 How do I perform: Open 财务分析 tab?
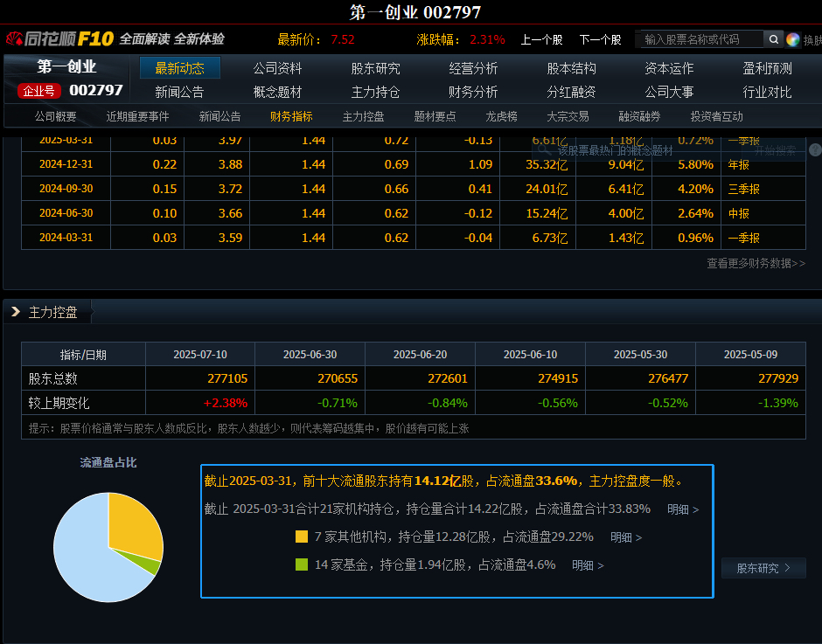[473, 93]
